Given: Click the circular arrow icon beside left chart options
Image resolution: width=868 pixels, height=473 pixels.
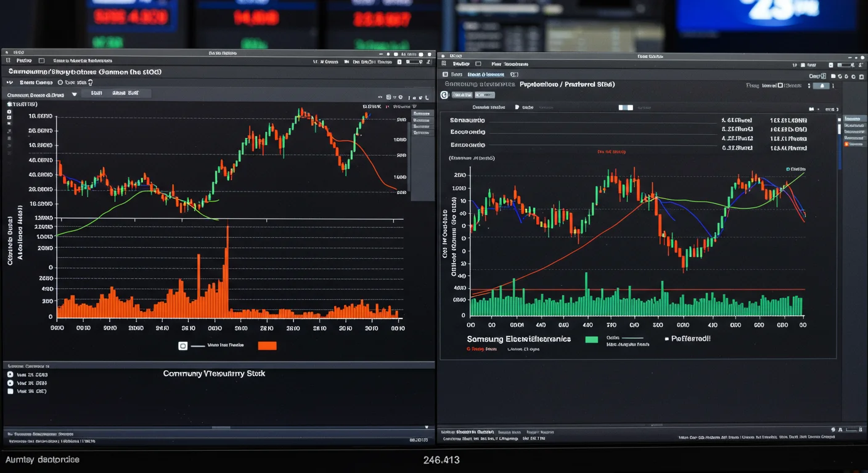Looking at the screenshot, I should tap(90, 82).
